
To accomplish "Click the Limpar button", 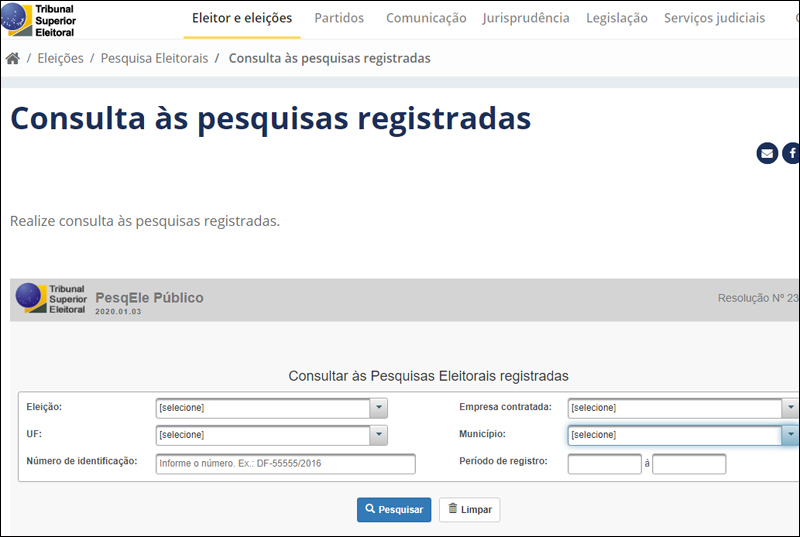I will 469,510.
